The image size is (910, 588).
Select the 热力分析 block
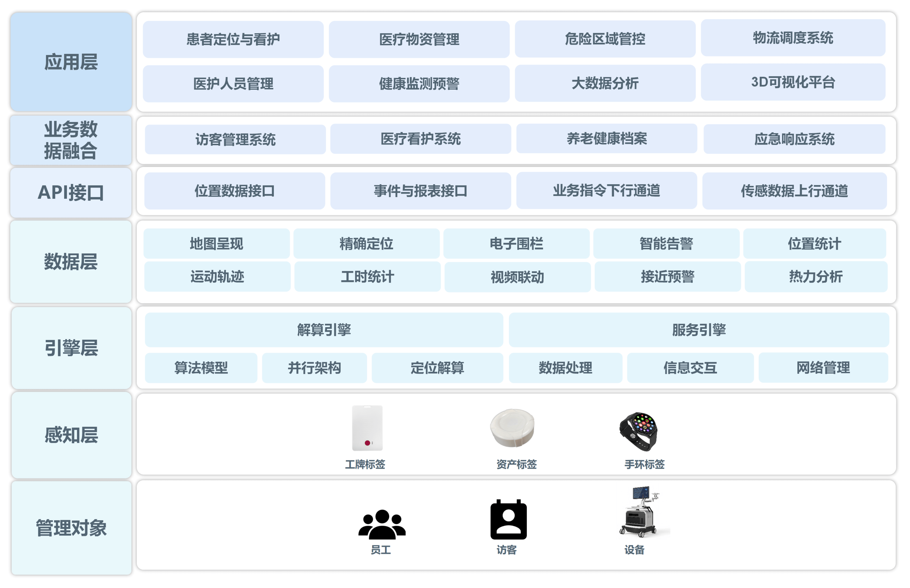[816, 277]
